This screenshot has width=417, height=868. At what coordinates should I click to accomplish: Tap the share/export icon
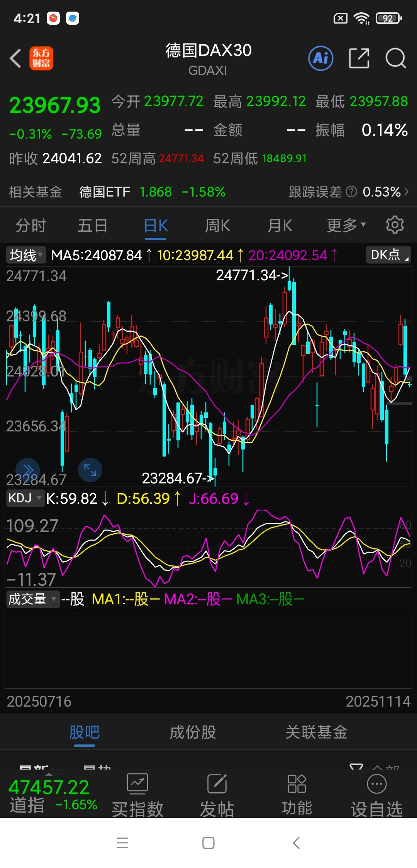(x=359, y=58)
